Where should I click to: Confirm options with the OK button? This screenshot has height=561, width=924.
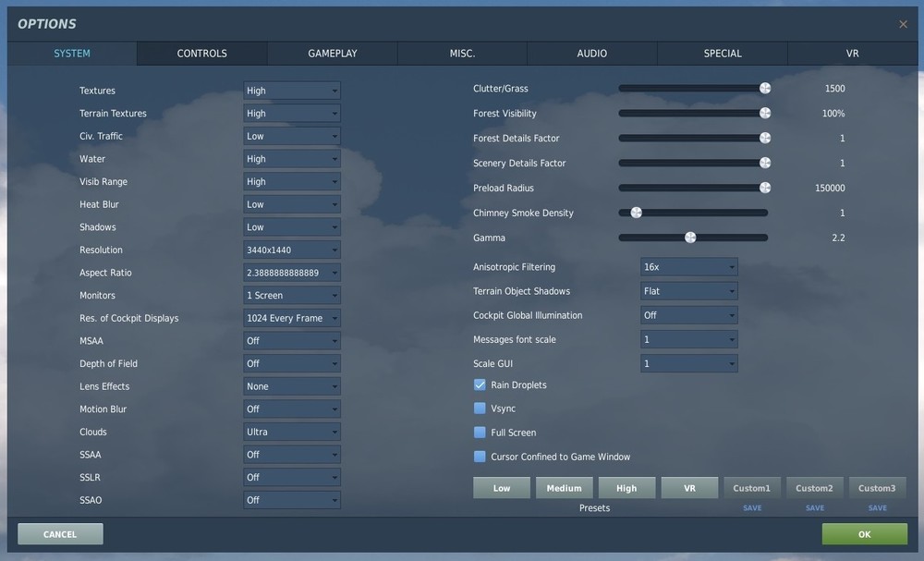(x=864, y=533)
